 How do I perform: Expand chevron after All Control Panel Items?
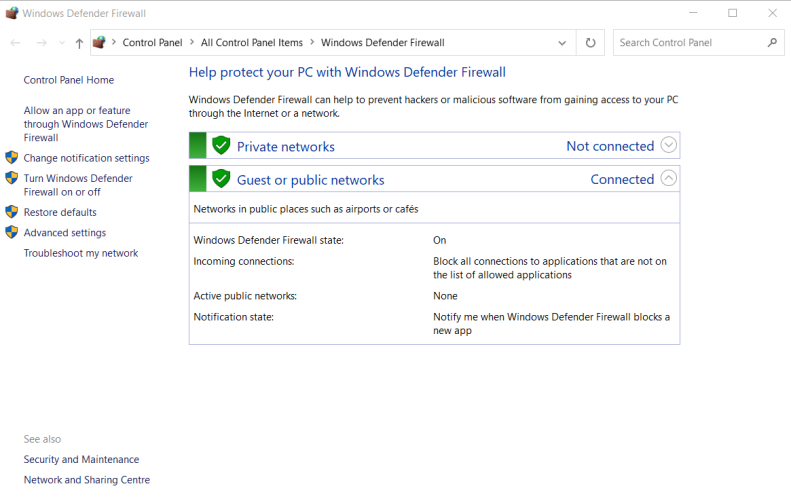312,42
